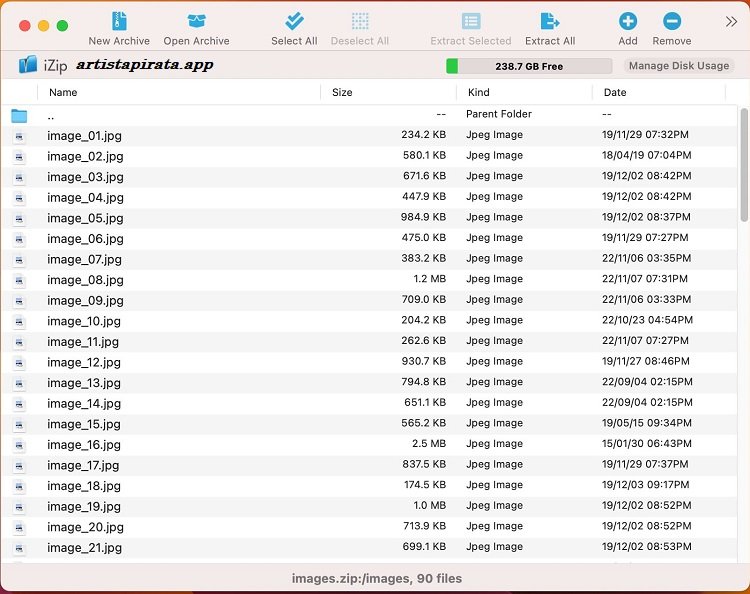The image size is (750, 594).
Task: Click the file icon for image_08.jpg
Action: tap(19, 280)
